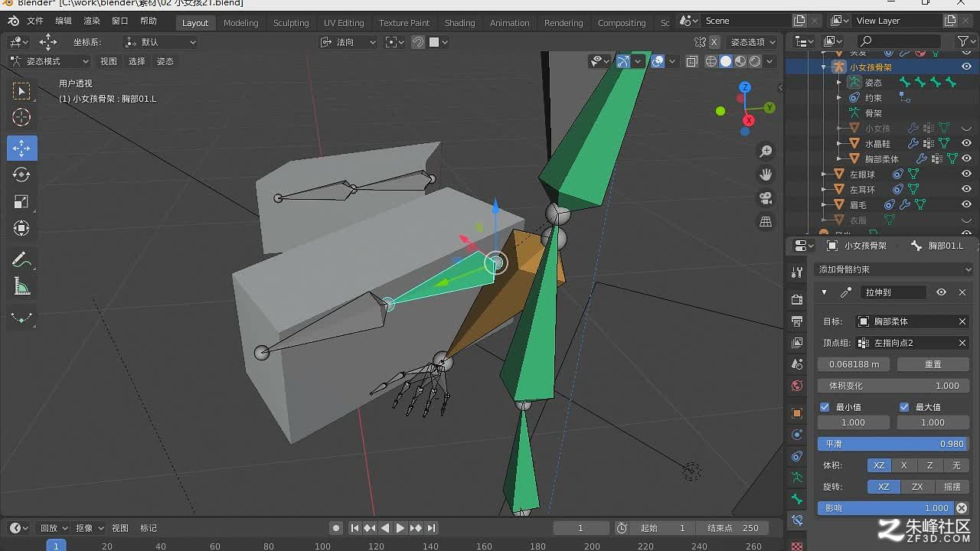Hide 眉毛 object in outliner
980x551 pixels.
pos(966,205)
